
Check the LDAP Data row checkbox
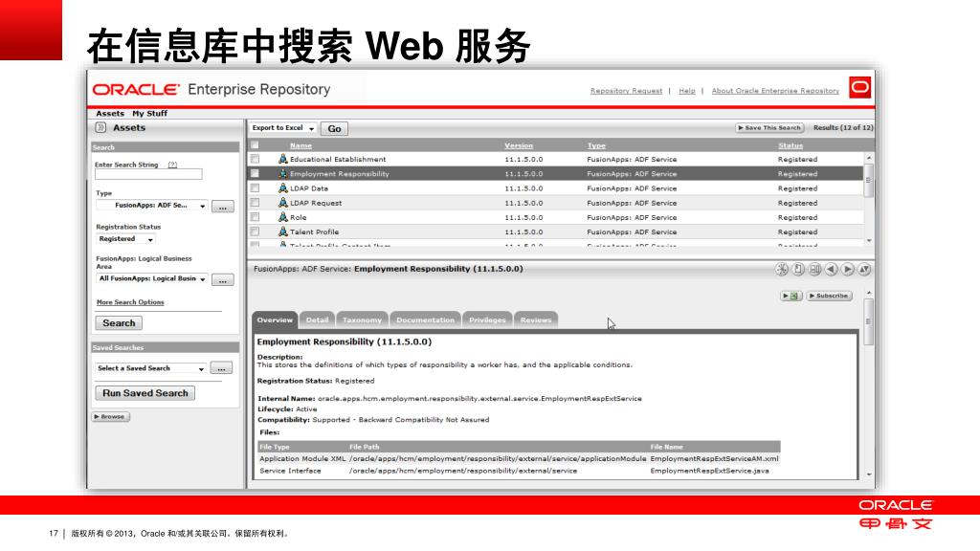(255, 188)
